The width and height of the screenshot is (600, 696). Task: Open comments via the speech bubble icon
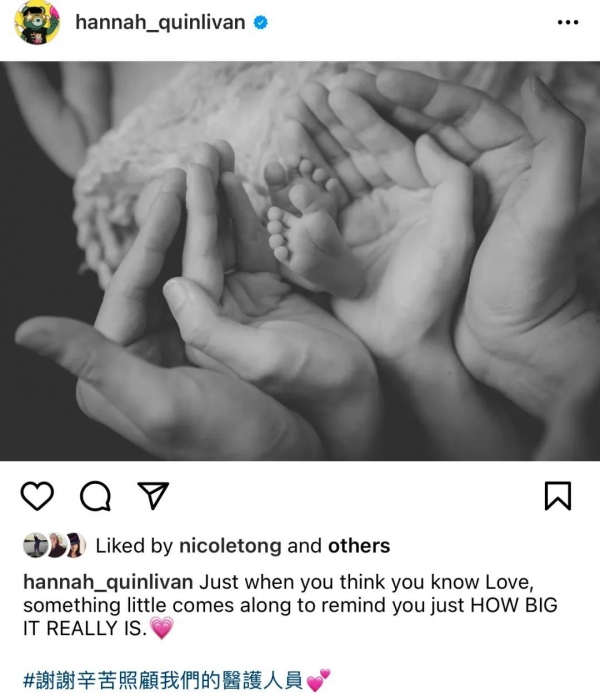pos(95,496)
